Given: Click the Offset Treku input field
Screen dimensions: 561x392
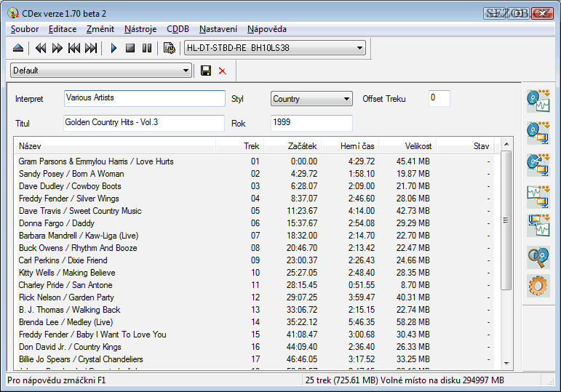Looking at the screenshot, I should tap(439, 98).
